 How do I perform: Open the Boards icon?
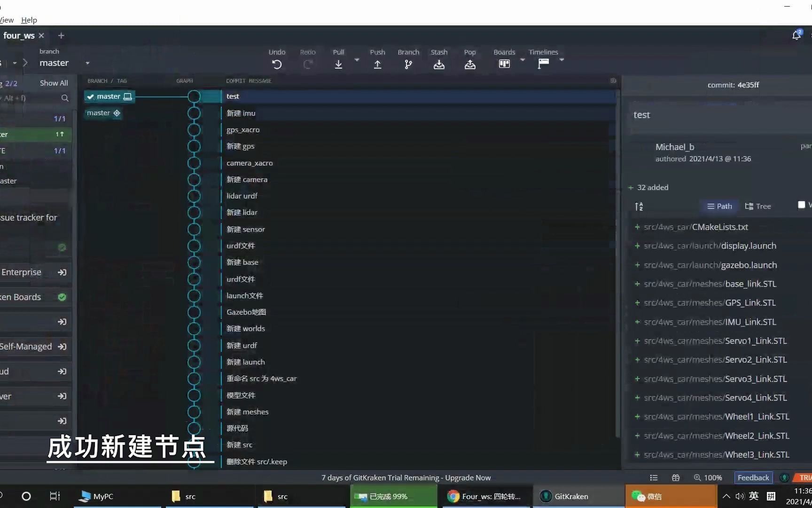point(504,63)
